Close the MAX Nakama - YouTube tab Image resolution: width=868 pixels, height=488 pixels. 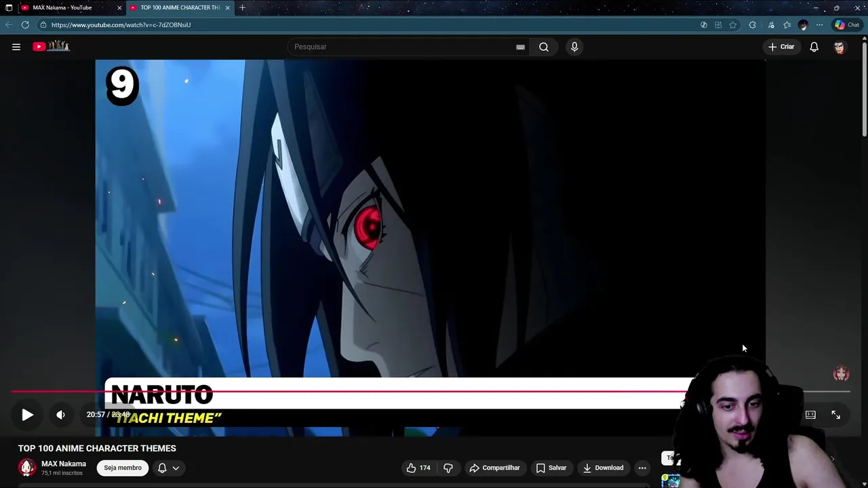coord(119,7)
